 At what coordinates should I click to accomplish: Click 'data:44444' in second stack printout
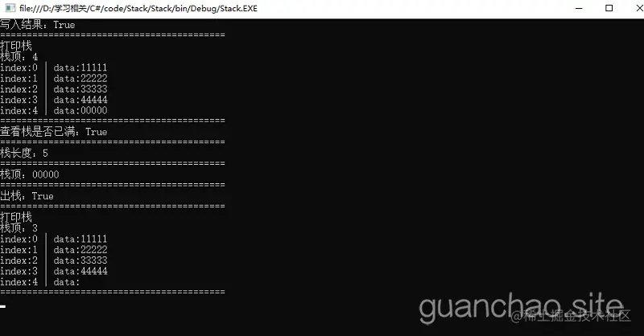[x=80, y=271]
